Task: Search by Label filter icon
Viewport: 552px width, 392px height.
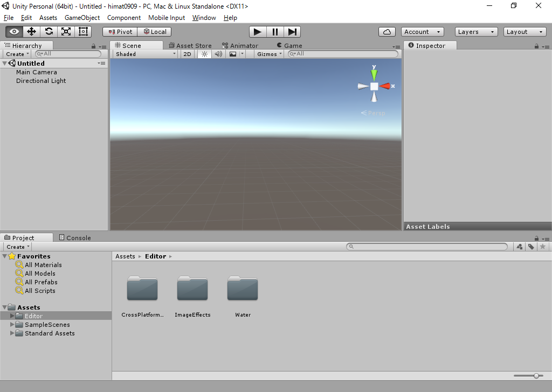Action: click(x=531, y=247)
